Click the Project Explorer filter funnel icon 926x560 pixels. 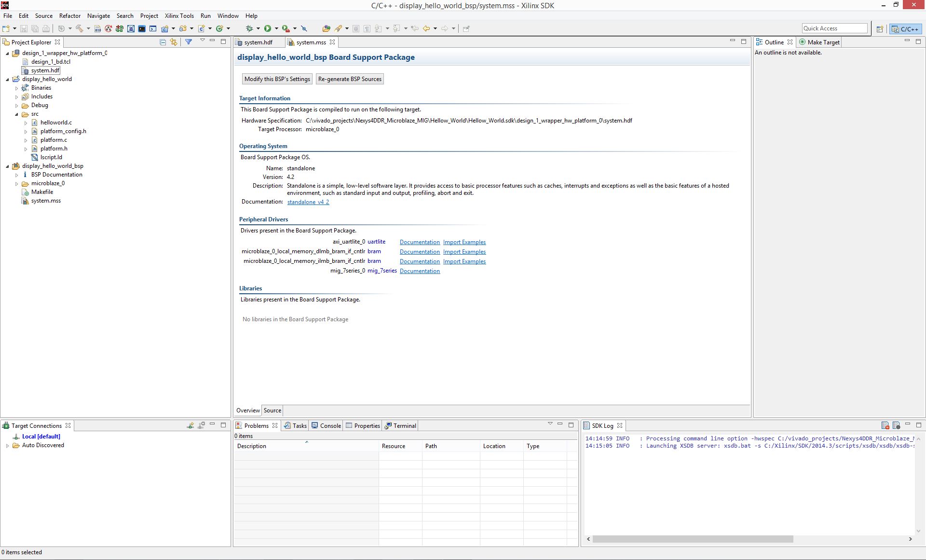coord(189,42)
